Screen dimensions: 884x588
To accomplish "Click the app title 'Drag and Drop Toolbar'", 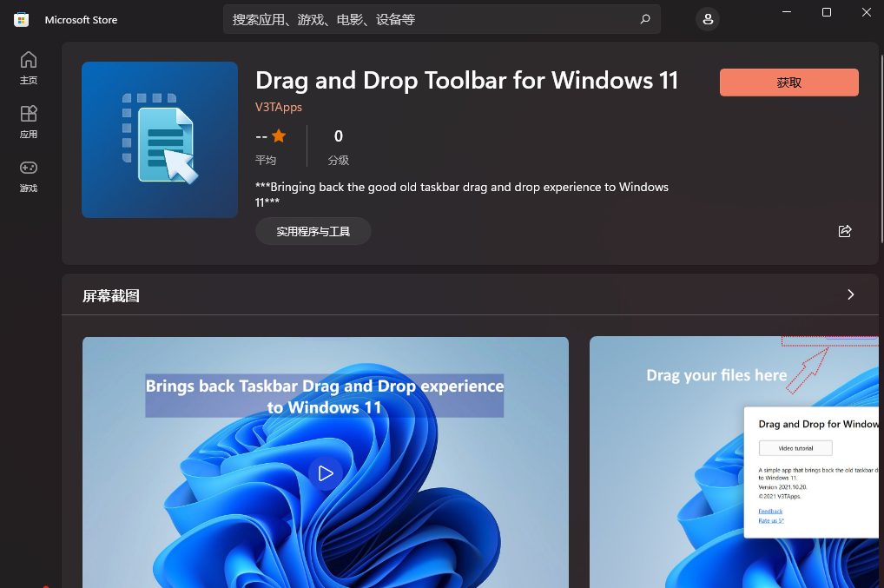I will pos(466,81).
